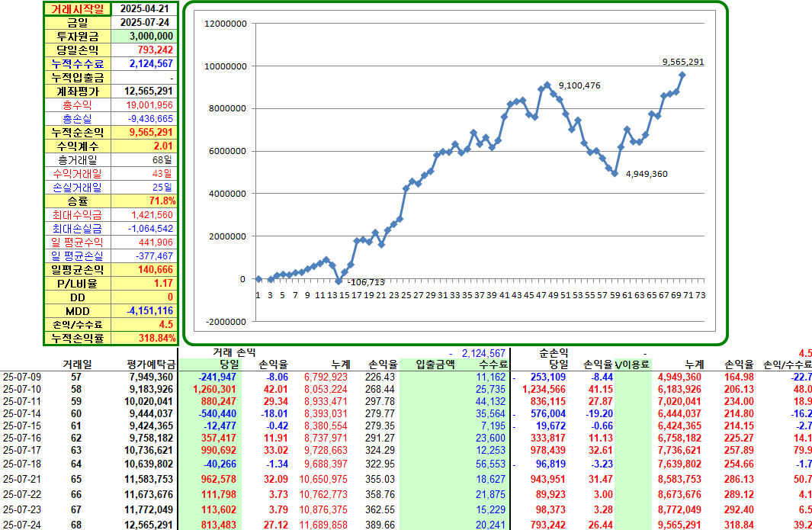Select the date cell 25-07-24
The image size is (812, 530).
[22, 525]
